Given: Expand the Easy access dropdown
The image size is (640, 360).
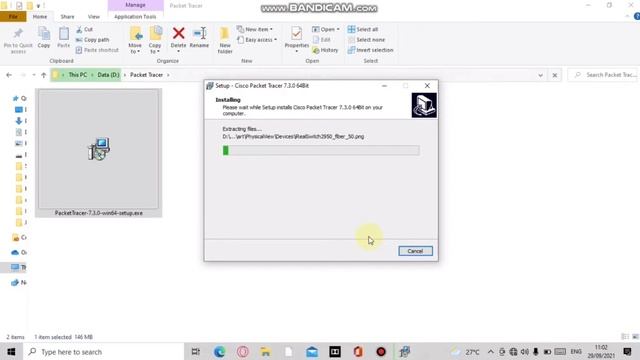Looking at the screenshot, I should tap(257, 40).
